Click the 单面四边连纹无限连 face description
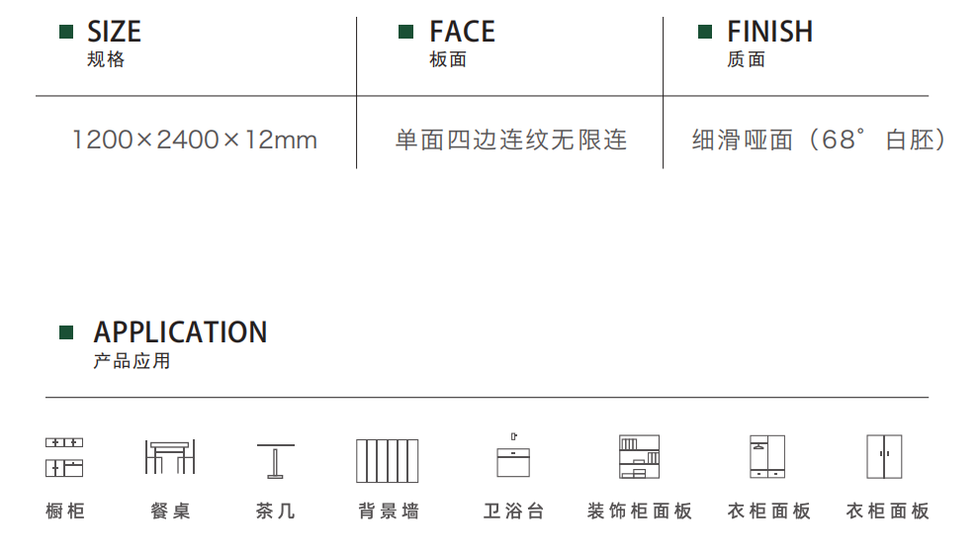This screenshot has height=560, width=980. click(510, 140)
